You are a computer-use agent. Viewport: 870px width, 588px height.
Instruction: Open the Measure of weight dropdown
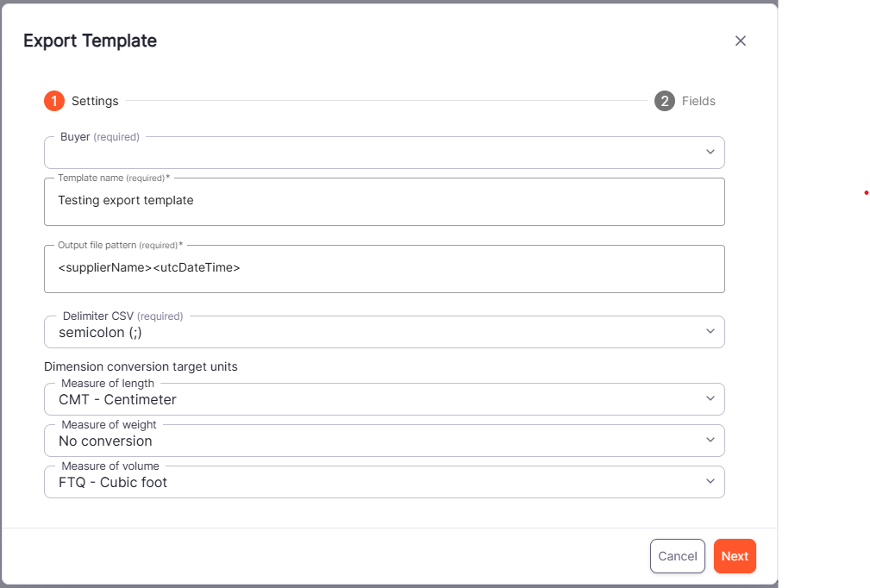pos(384,441)
